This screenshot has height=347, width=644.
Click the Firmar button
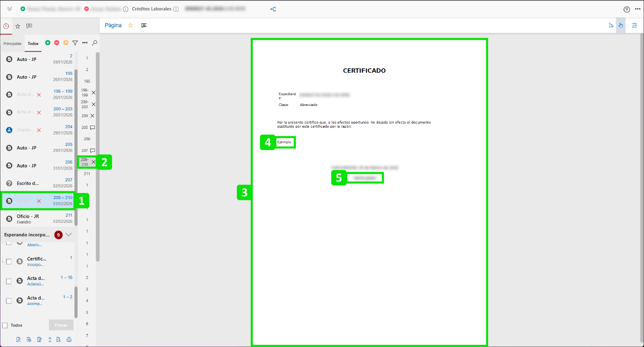click(61, 325)
